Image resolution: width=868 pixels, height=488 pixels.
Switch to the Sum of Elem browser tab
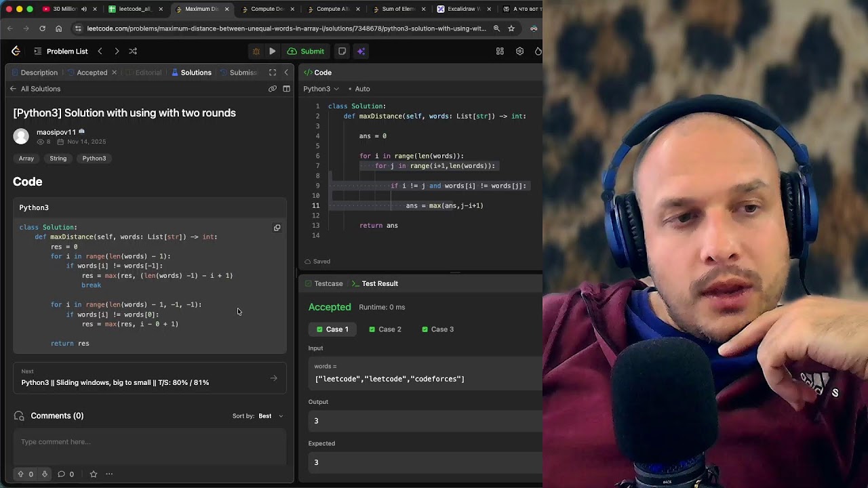point(398,9)
